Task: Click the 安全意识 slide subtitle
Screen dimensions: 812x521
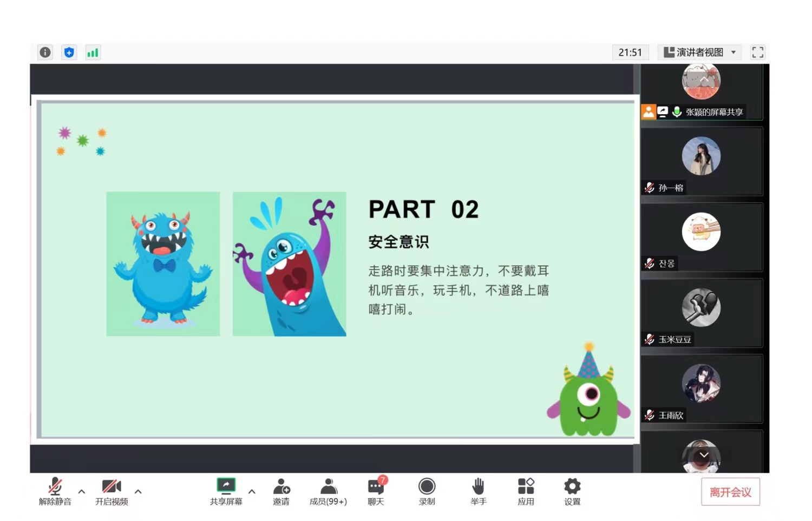Action: [398, 242]
